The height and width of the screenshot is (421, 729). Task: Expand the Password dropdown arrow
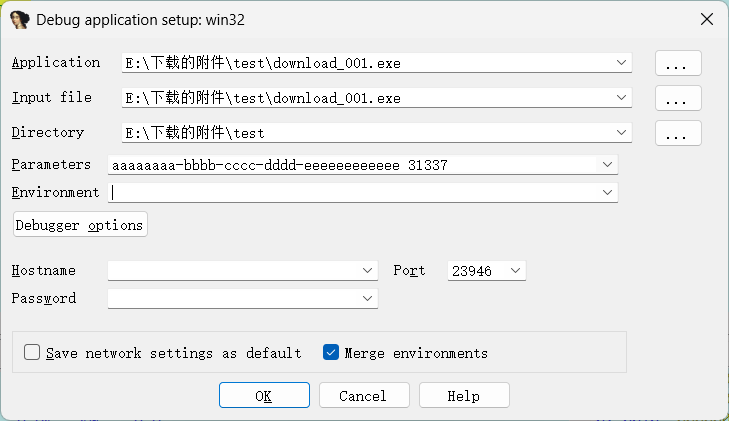pyautogui.click(x=367, y=298)
